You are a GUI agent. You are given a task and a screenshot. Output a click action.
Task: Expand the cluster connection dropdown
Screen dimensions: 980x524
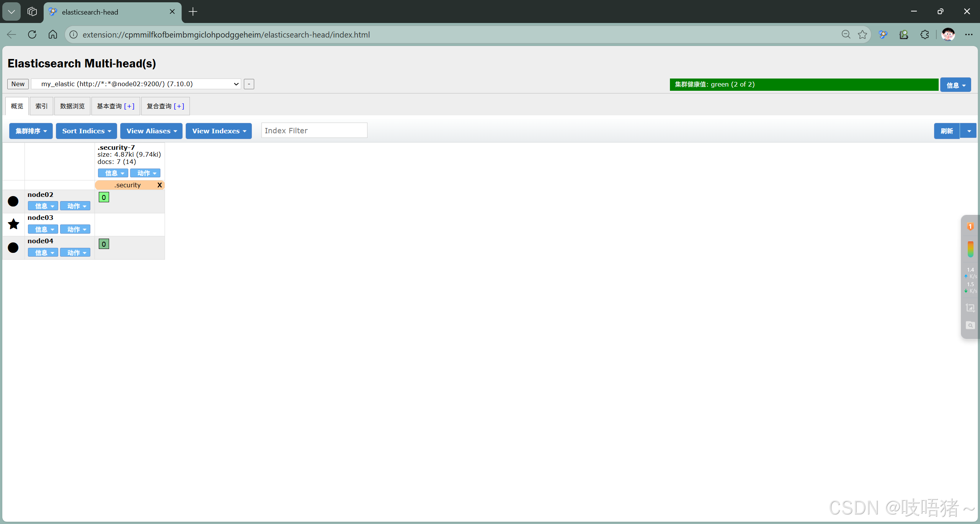pos(136,84)
